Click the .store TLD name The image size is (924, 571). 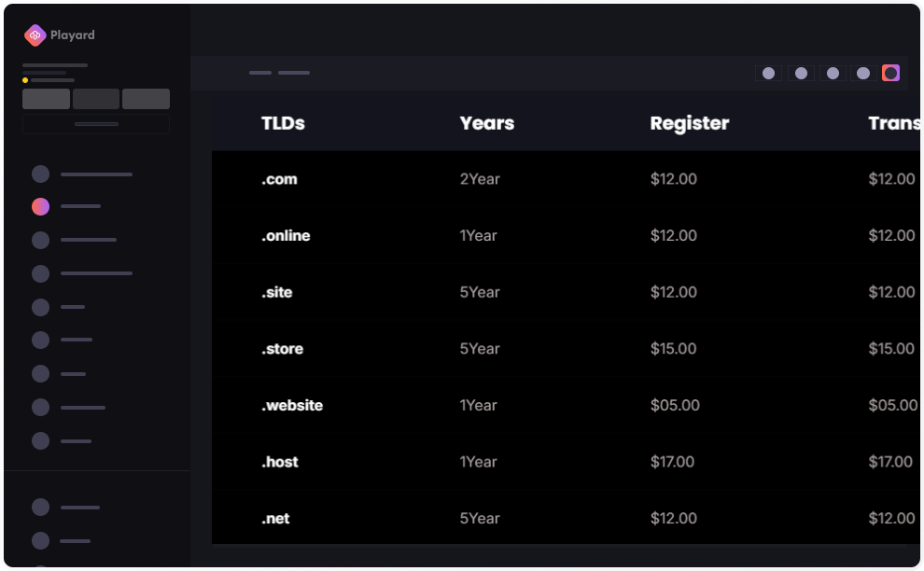(x=282, y=349)
